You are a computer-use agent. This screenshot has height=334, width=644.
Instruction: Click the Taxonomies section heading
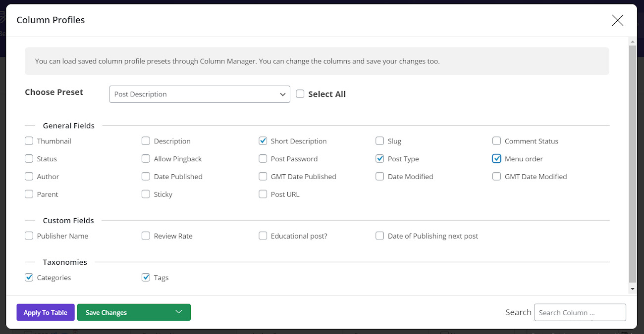click(x=65, y=262)
